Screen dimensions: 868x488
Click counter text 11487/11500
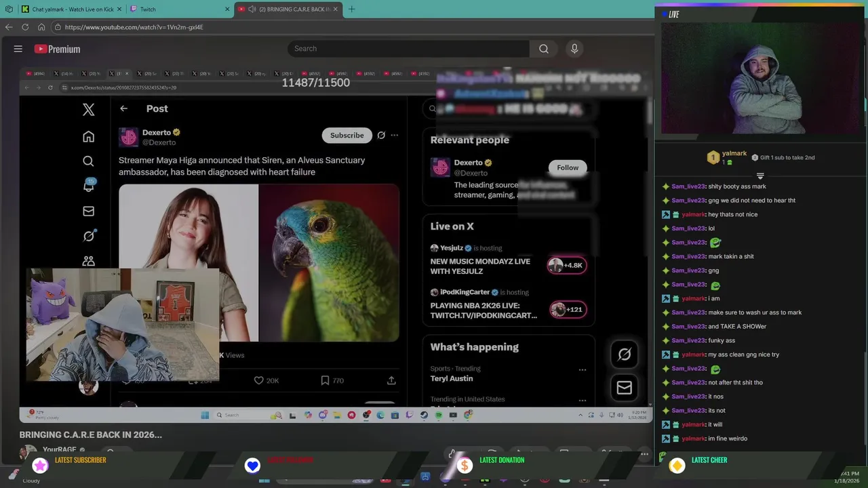(316, 83)
